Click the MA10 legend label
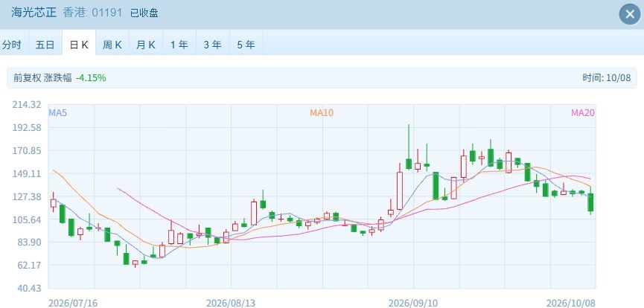Image resolution: width=644 pixels, height=308 pixels. coord(322,112)
